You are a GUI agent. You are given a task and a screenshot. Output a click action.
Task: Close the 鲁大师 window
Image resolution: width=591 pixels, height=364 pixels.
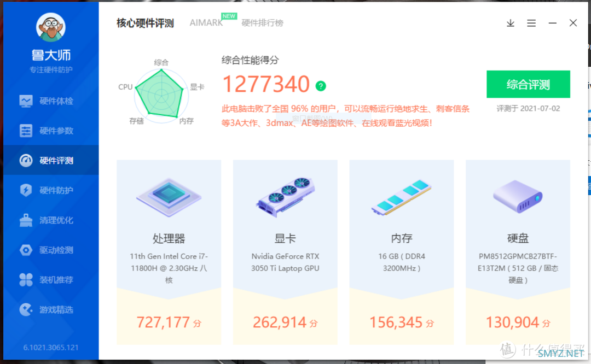click(x=573, y=23)
